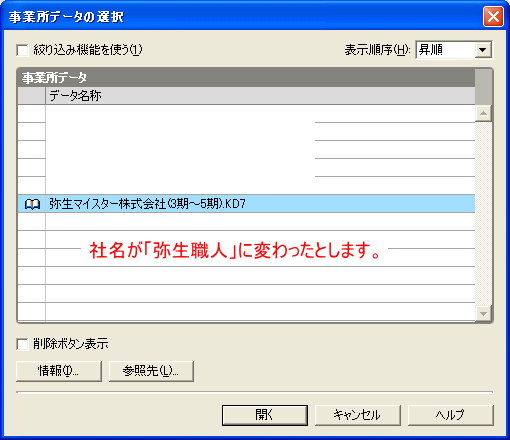Viewport: 510px width, 440px height.
Task: Open the ヘルプ button
Action: tap(450, 415)
